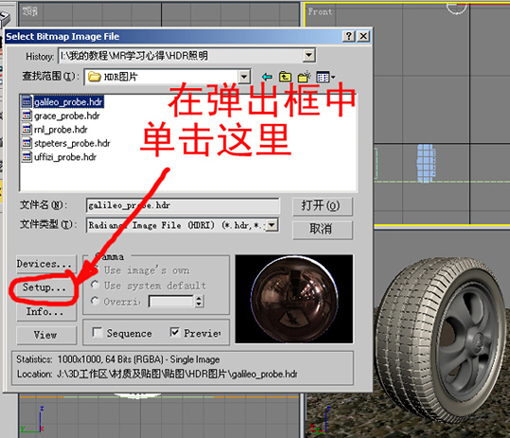
Task: Expand the 文件类型 file type dropdown
Action: pos(272,225)
